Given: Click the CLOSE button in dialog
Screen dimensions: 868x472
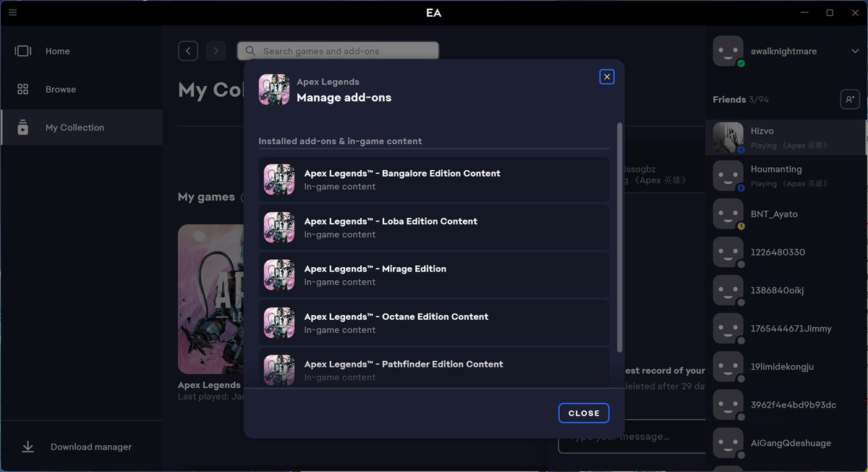Looking at the screenshot, I should (584, 413).
